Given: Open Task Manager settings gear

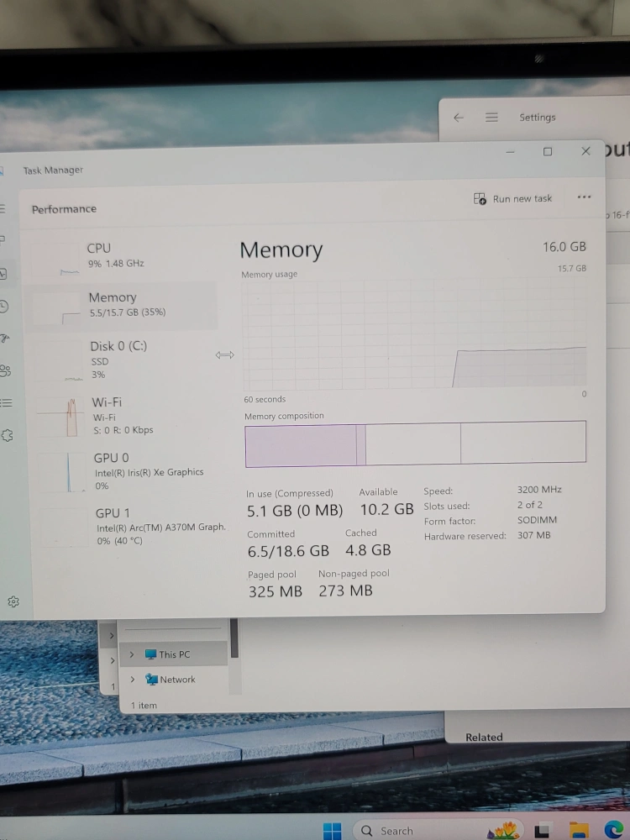Looking at the screenshot, I should coord(13,601).
